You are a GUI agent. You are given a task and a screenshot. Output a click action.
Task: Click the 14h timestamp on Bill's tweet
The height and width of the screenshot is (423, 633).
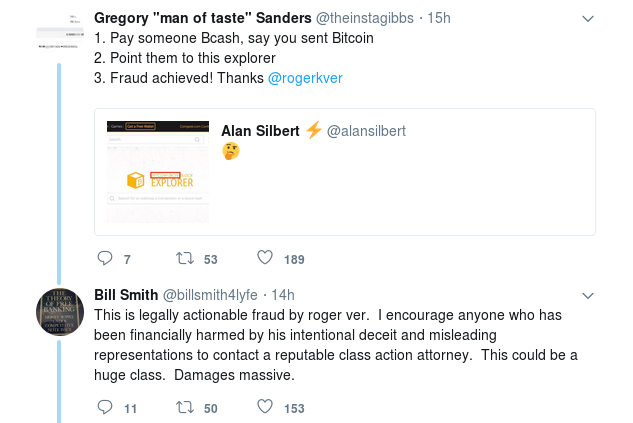pos(284,294)
